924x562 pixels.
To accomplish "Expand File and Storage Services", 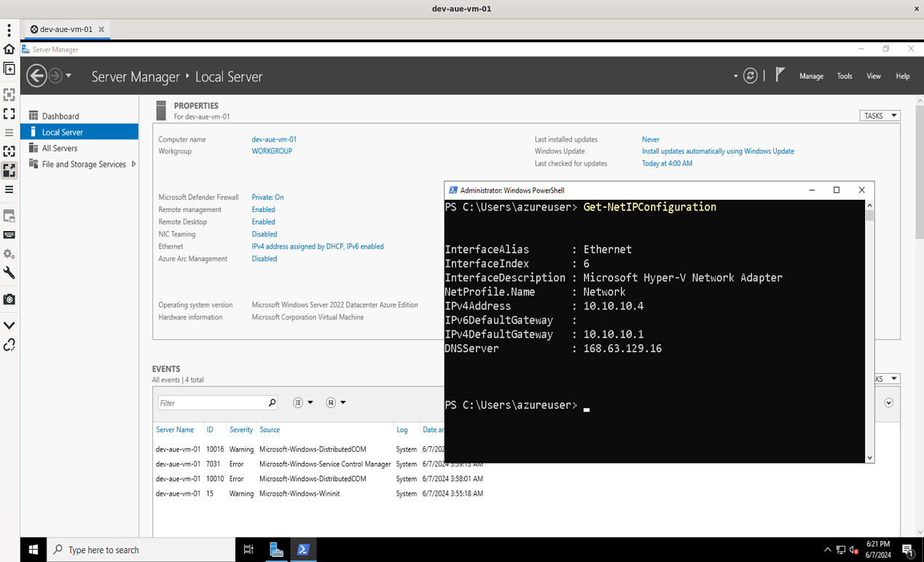I will tap(133, 164).
